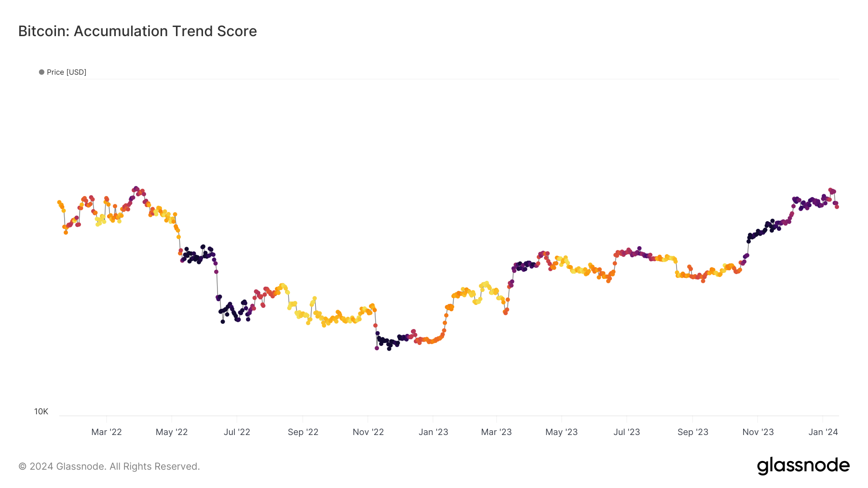Select the Sep '23 date label
868x488 pixels.
(x=692, y=432)
